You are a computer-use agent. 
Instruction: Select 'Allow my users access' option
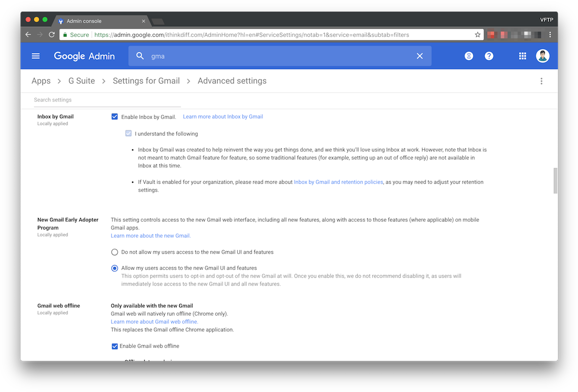tap(114, 268)
